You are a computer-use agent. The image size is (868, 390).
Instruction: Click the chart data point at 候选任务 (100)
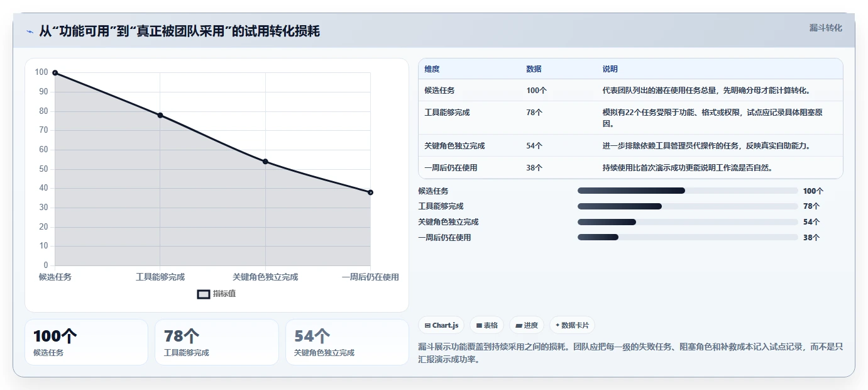[55, 73]
